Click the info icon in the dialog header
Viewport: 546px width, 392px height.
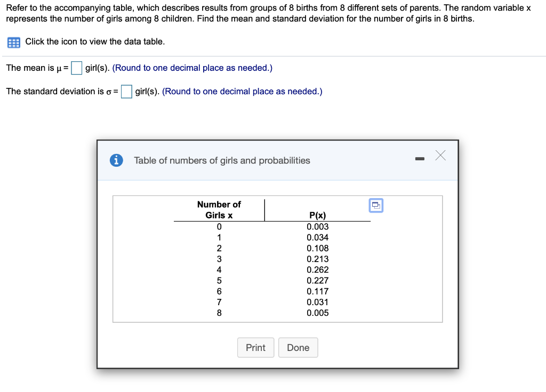click(116, 160)
